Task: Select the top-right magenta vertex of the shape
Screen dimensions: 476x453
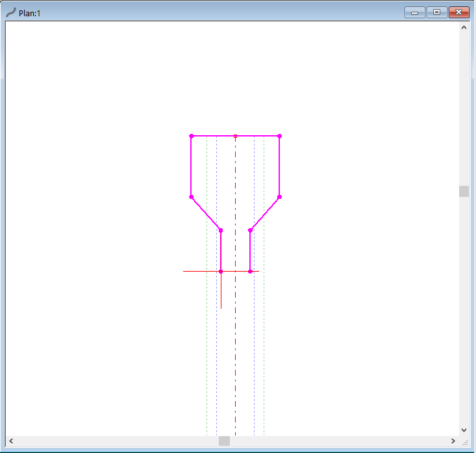Action: click(280, 136)
